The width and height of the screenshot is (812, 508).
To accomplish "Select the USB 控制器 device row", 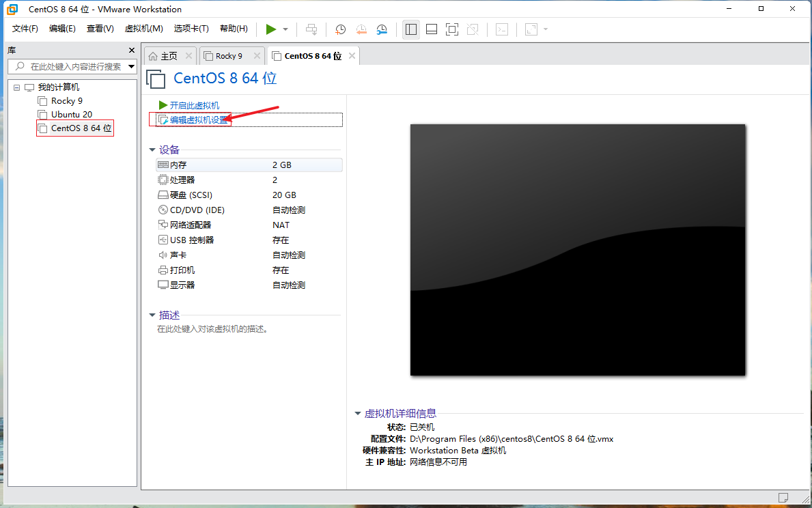I will [249, 240].
